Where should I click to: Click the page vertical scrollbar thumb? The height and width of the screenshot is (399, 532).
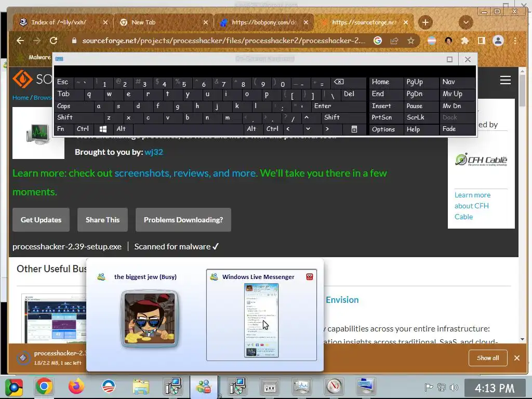(522, 90)
